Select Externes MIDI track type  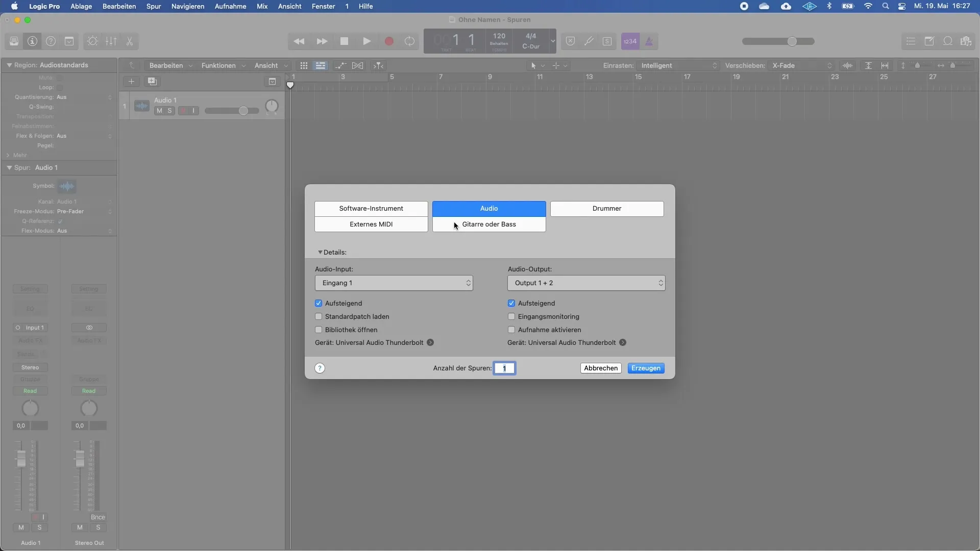(x=371, y=224)
